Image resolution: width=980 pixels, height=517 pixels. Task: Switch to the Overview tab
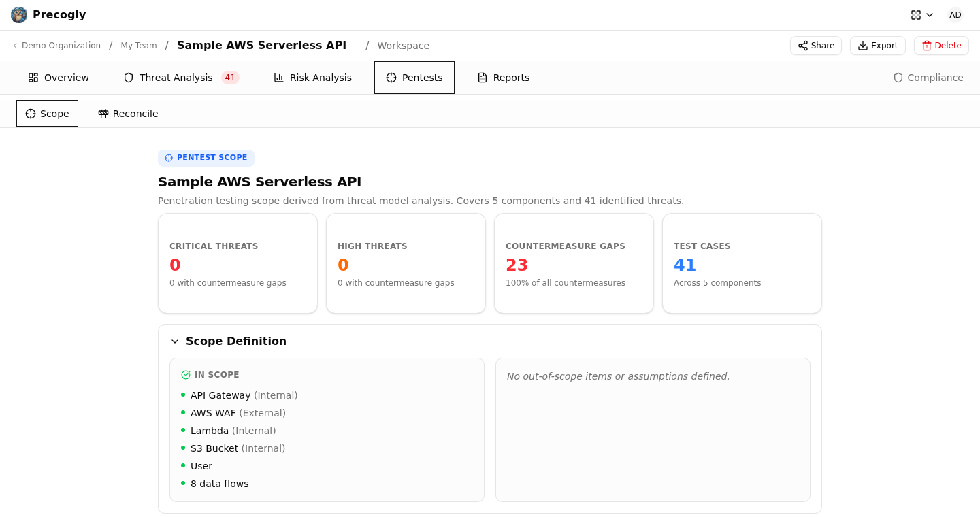(59, 78)
